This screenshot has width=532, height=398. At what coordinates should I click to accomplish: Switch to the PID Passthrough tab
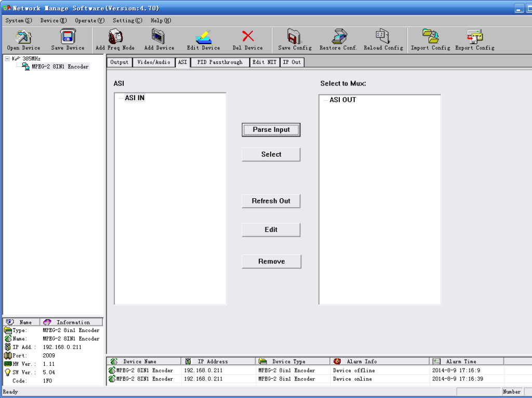220,62
